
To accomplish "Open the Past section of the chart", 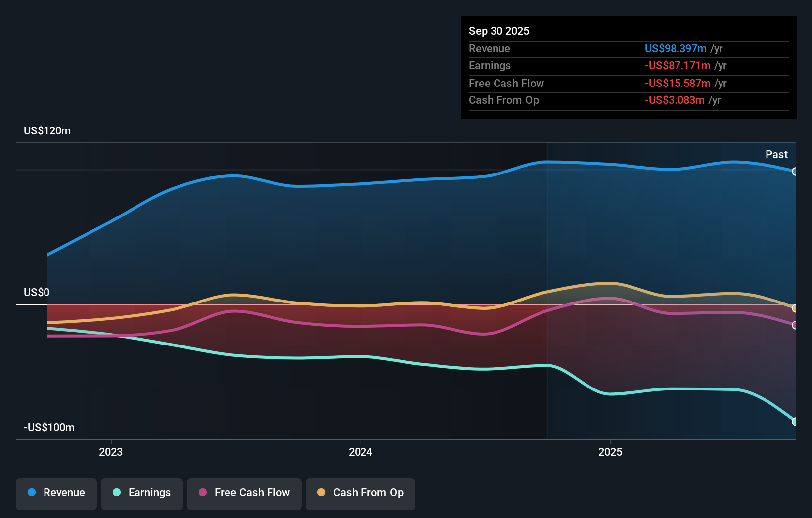I will [x=776, y=154].
